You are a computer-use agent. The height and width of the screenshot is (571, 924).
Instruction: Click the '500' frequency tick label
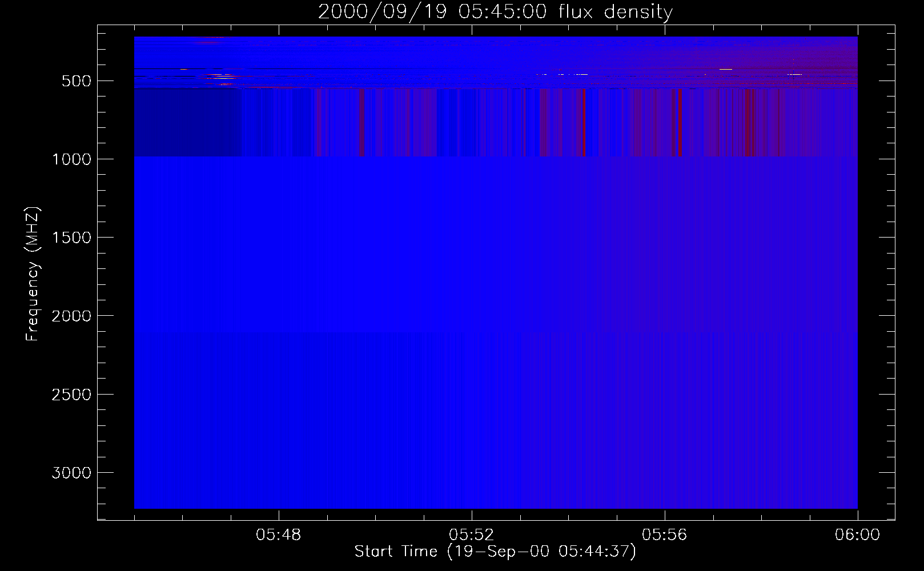[77, 81]
